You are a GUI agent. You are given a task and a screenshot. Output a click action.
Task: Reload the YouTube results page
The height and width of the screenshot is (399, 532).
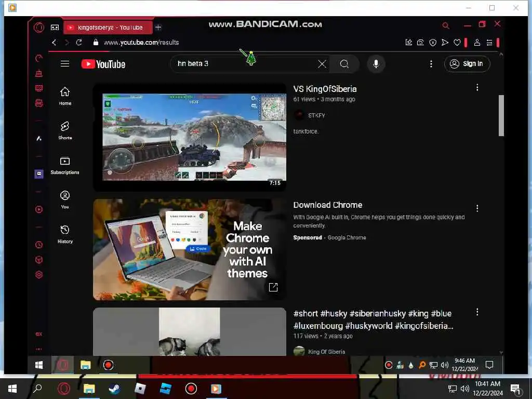79,43
